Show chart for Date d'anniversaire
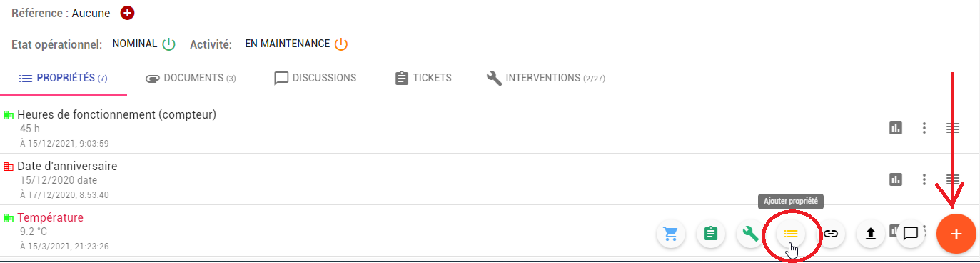The image size is (980, 263). point(896,179)
